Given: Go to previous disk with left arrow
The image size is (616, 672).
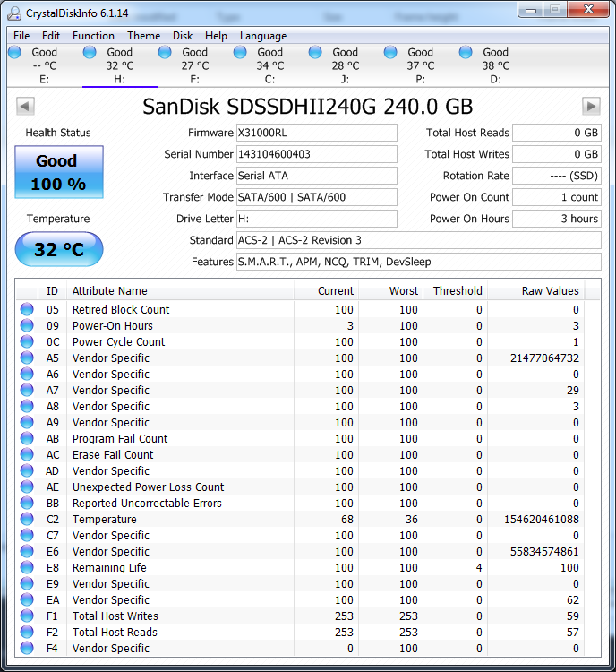Looking at the screenshot, I should 25,107.
